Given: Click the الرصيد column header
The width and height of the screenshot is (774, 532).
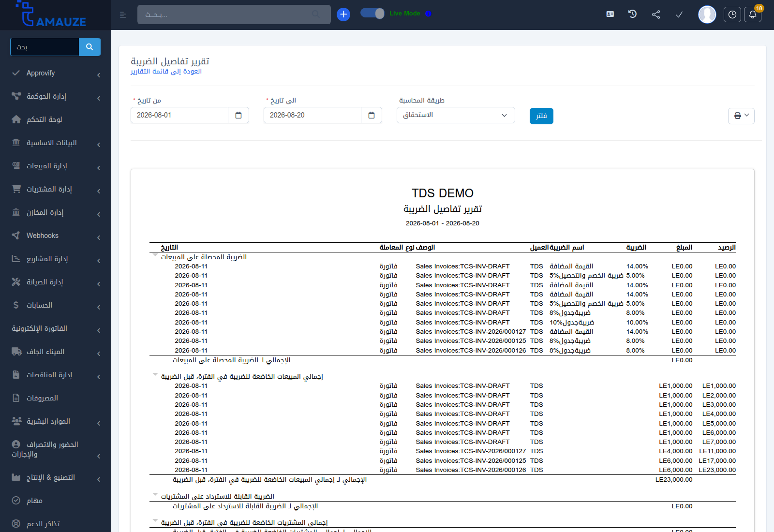Looking at the screenshot, I should (727, 248).
